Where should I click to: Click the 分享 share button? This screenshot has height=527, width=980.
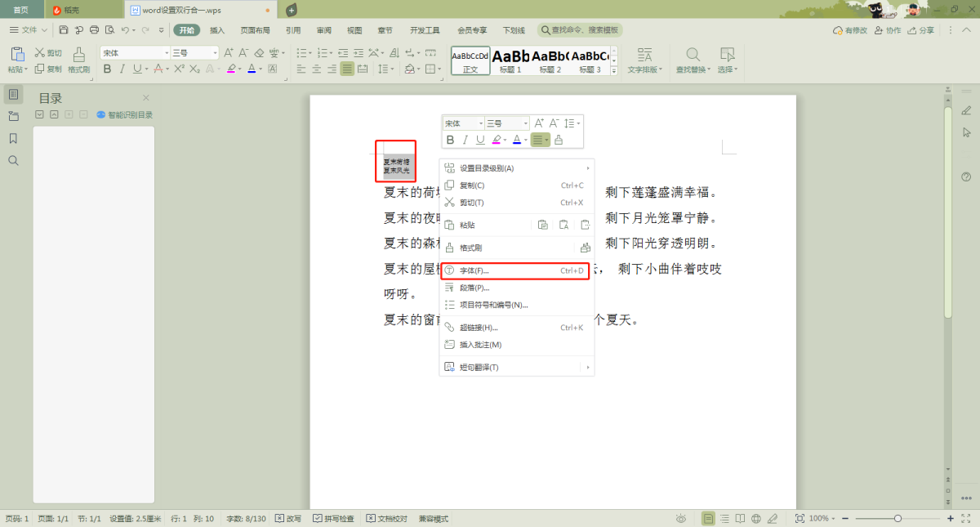(x=920, y=30)
